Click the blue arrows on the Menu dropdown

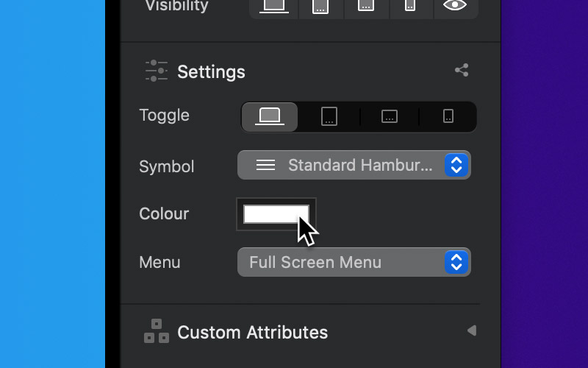[456, 262]
